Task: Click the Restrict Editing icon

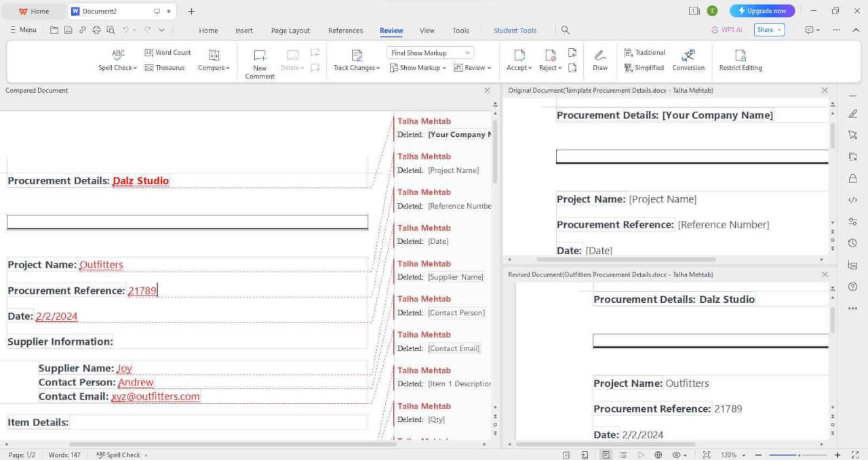Action: (741, 60)
